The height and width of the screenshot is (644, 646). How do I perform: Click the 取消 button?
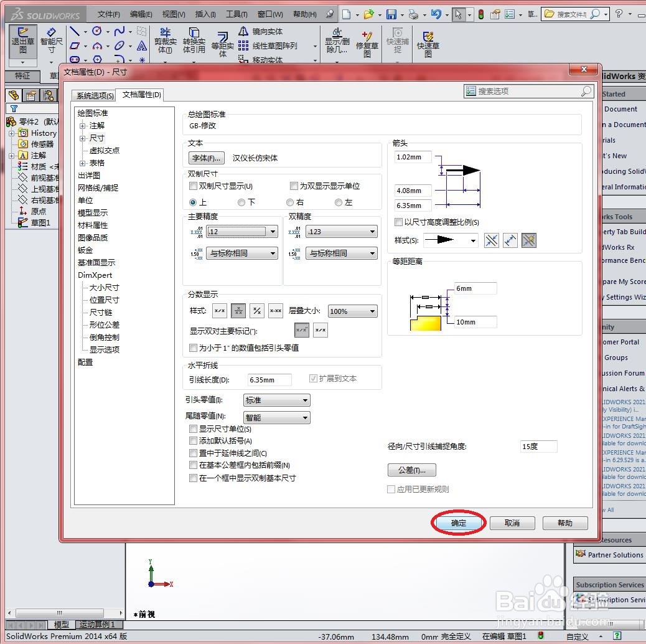coord(512,523)
